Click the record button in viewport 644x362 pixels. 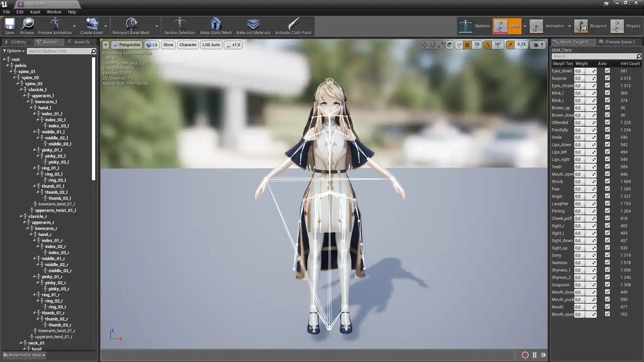pos(525,355)
